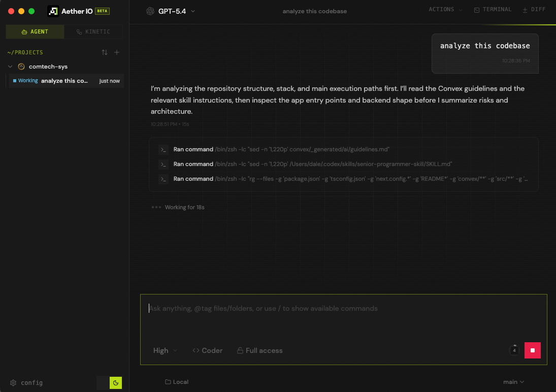The width and height of the screenshot is (556, 392).
Task: Select the Coder mode button
Action: click(208, 350)
